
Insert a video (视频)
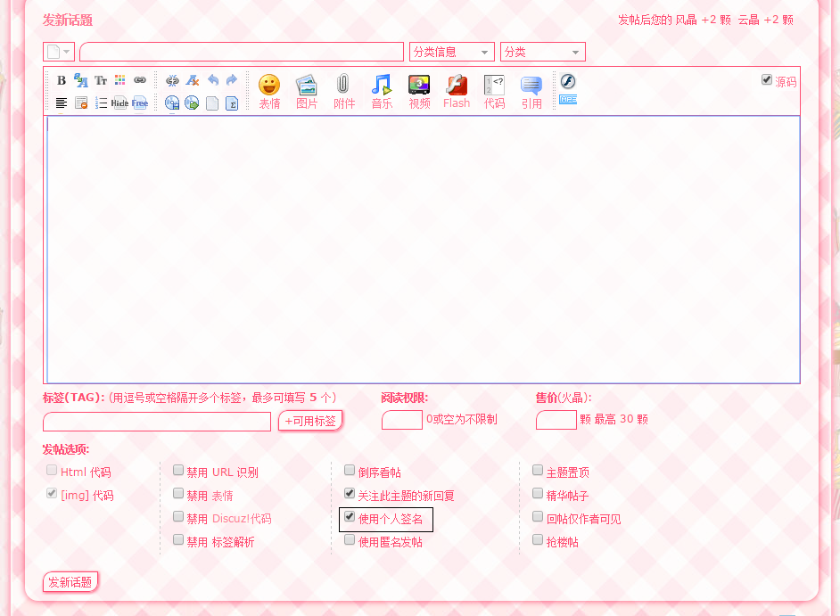tap(419, 92)
